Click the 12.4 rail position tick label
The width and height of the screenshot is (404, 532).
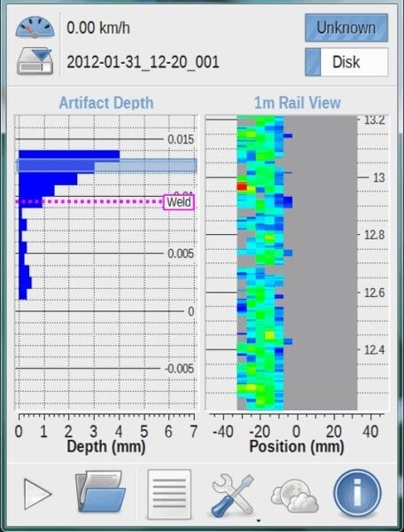[x=375, y=349]
